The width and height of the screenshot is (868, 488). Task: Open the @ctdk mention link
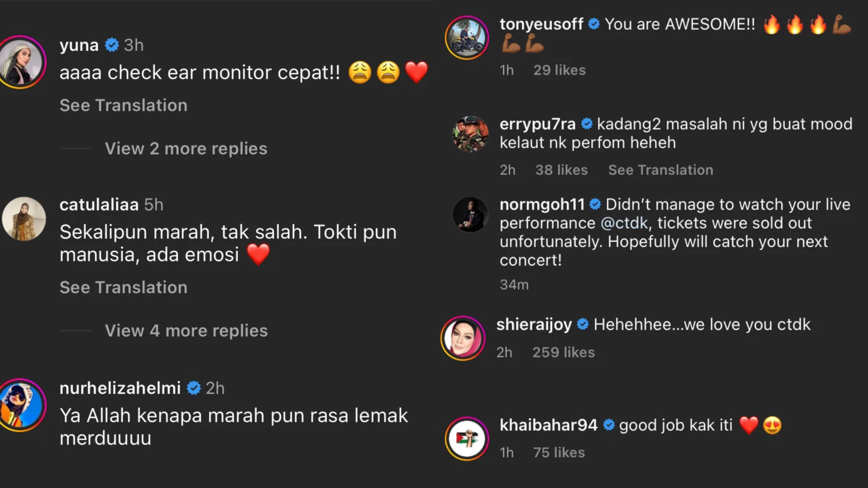624,223
